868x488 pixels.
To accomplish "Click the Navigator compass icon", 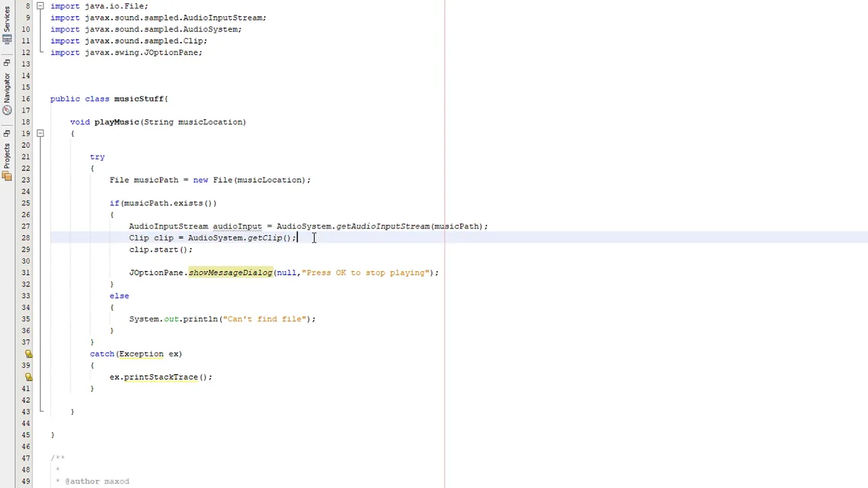I will pos(6,110).
